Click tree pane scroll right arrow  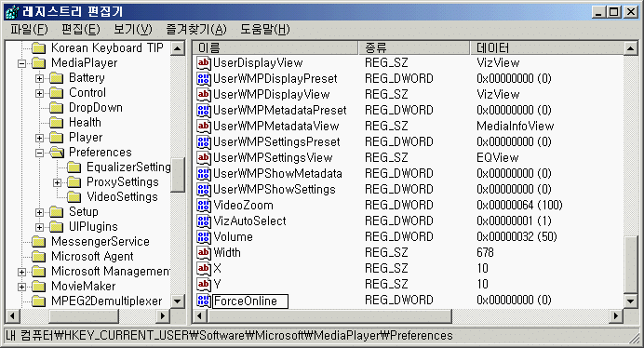coord(163,316)
